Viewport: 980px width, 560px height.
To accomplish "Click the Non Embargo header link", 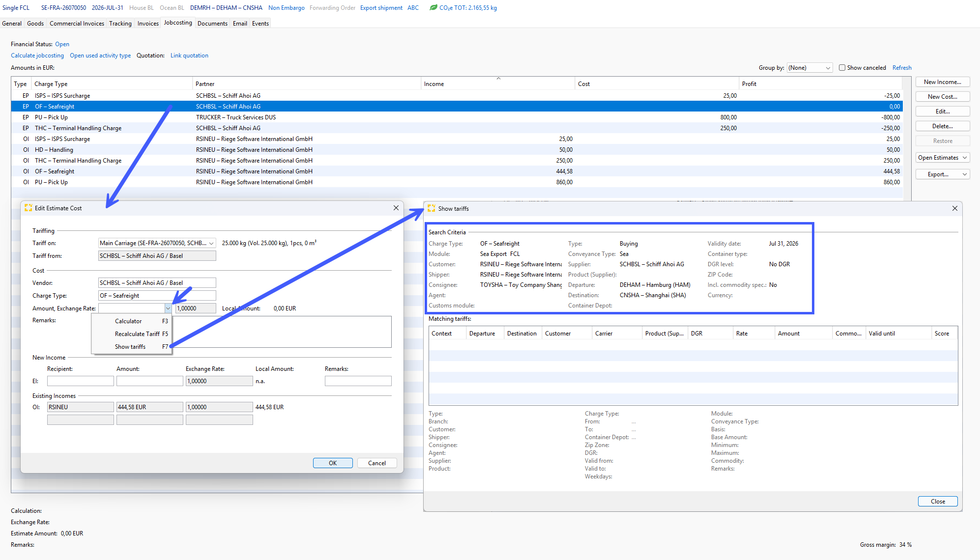I will (x=287, y=8).
